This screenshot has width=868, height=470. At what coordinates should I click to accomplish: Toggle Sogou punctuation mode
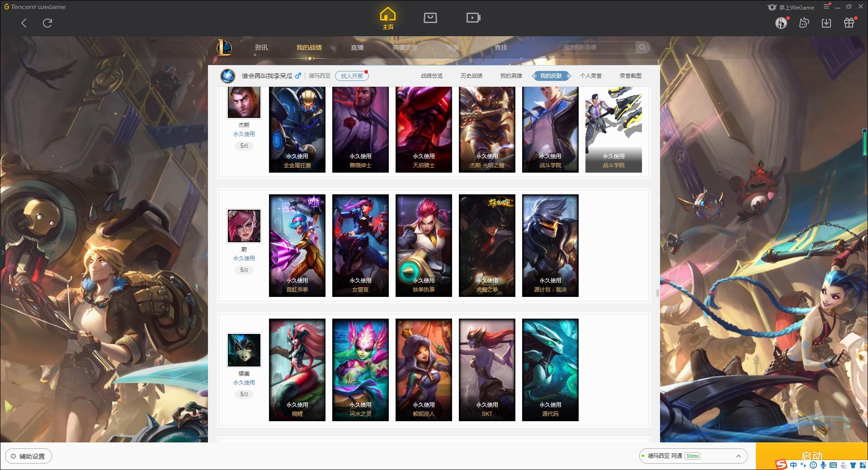click(x=803, y=465)
